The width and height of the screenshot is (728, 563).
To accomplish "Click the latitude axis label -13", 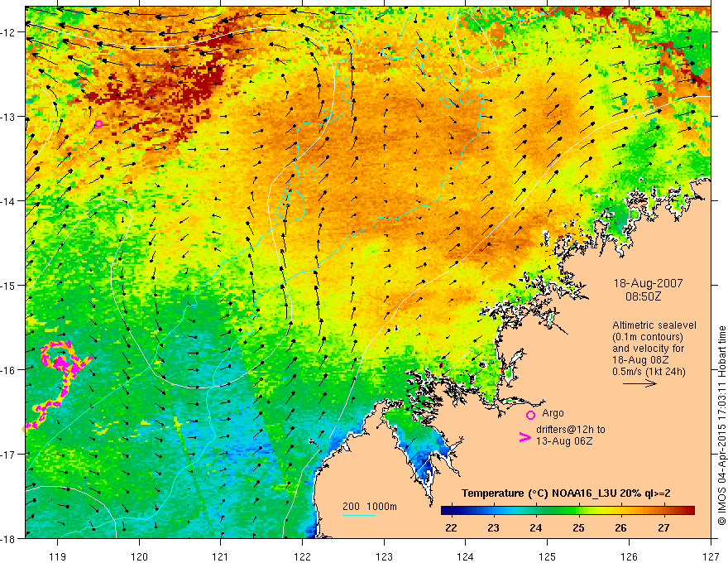I will coord(9,117).
